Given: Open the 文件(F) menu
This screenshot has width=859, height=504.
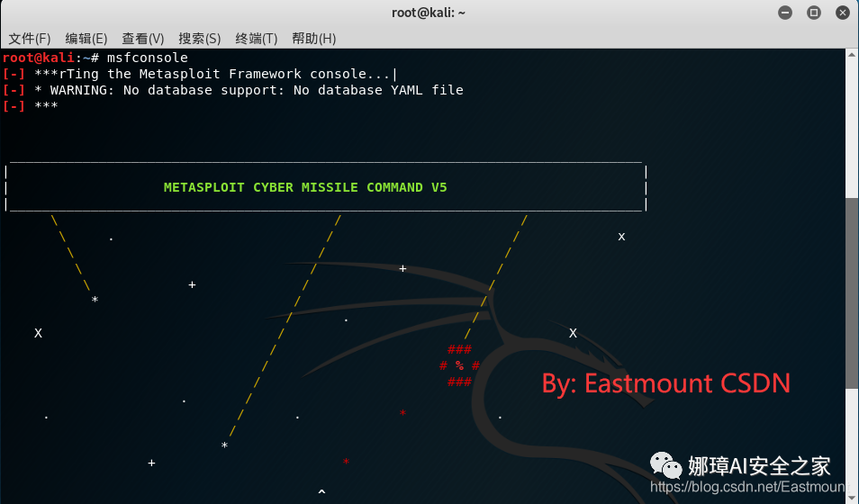Looking at the screenshot, I should [x=30, y=39].
